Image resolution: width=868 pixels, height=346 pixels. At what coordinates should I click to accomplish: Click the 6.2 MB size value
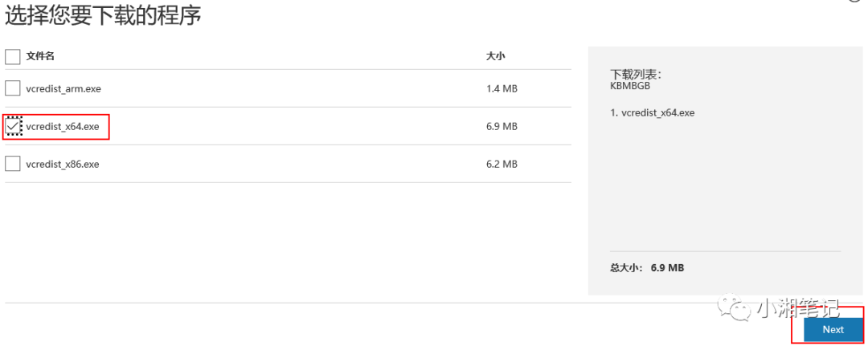pyautogui.click(x=502, y=164)
